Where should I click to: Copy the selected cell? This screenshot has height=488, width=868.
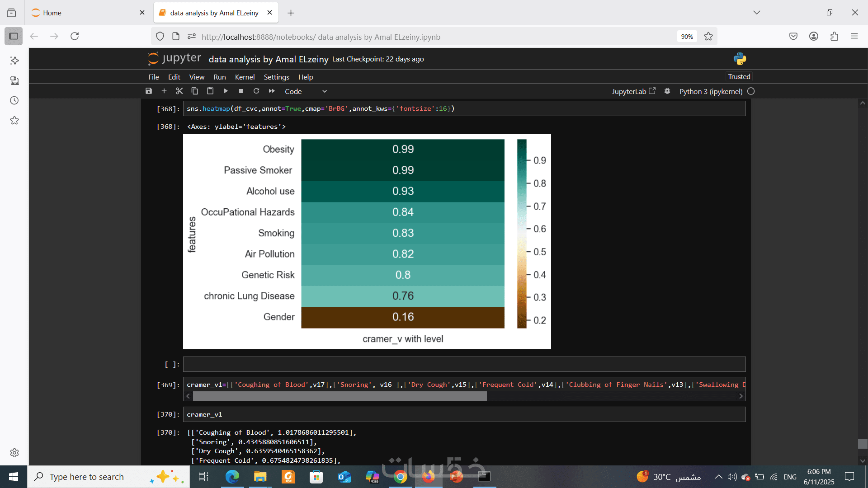(195, 91)
